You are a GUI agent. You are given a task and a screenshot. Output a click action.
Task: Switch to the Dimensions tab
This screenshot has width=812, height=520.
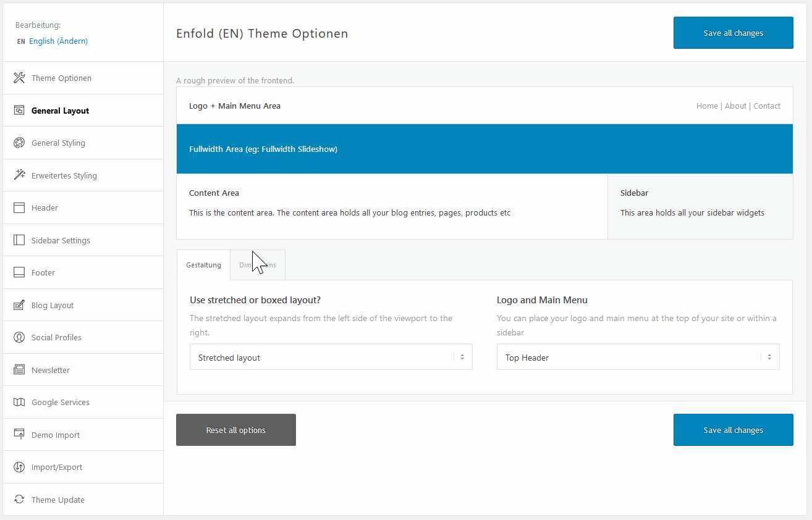coord(258,265)
